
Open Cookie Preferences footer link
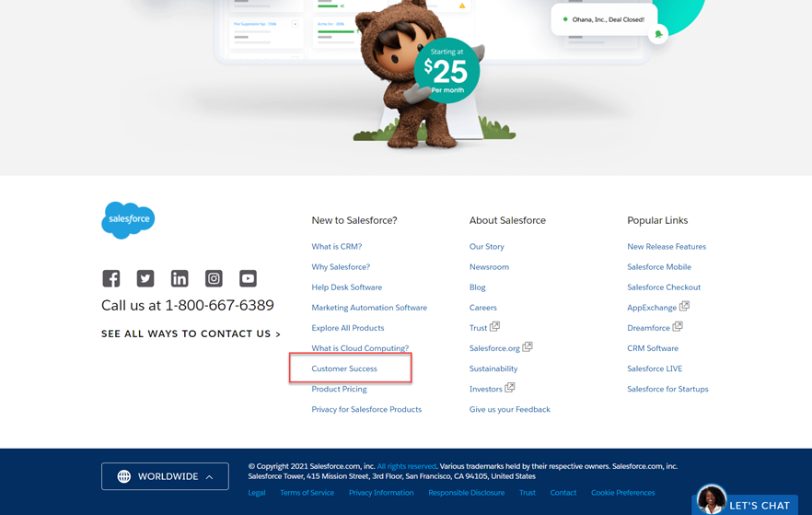tap(623, 493)
